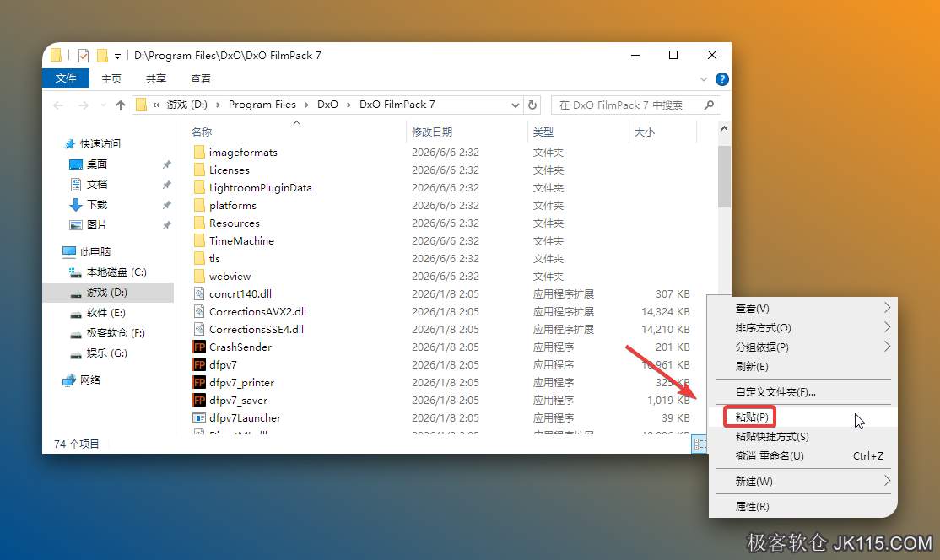Image resolution: width=940 pixels, height=560 pixels.
Task: Click the webview folder icon
Action: click(199, 276)
